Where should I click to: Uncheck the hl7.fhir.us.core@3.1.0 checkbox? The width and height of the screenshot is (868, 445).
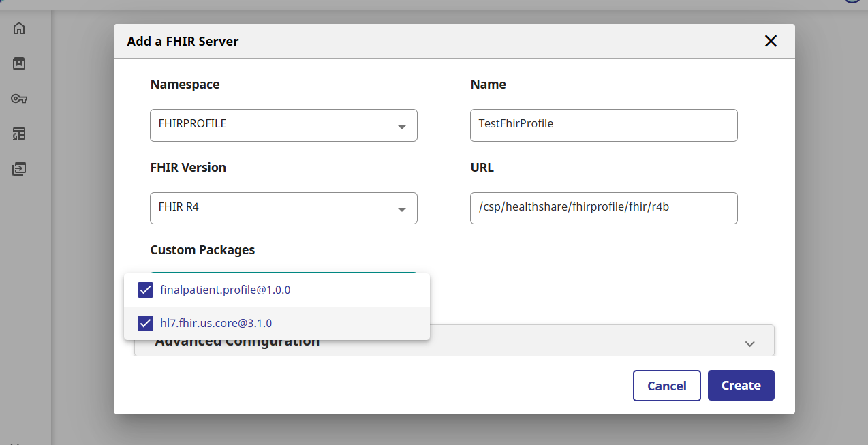[x=145, y=323]
